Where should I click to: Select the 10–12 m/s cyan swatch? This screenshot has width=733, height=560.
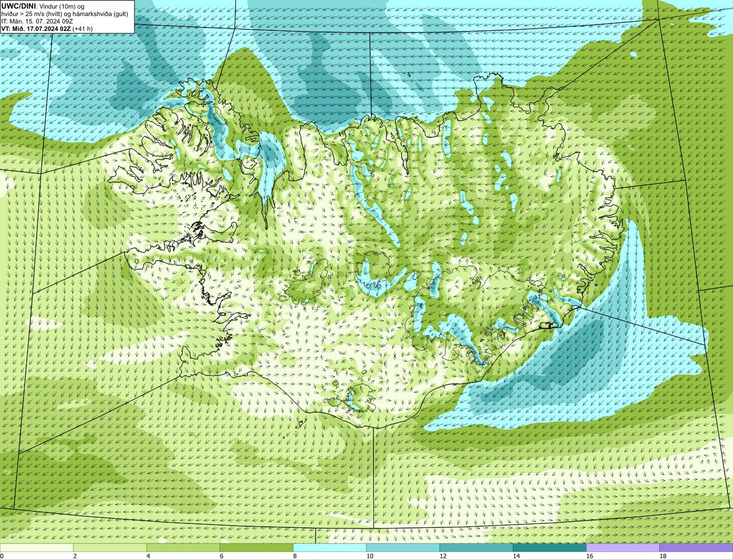[x=403, y=547]
